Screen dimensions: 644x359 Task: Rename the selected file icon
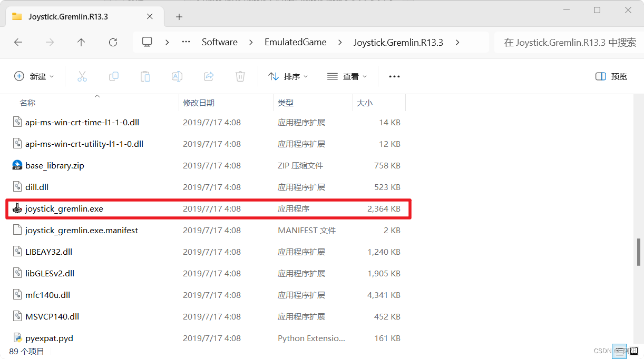click(x=177, y=76)
